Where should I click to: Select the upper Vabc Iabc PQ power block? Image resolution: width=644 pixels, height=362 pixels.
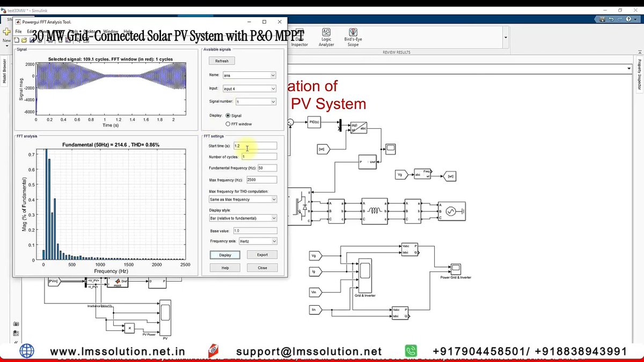408,249
